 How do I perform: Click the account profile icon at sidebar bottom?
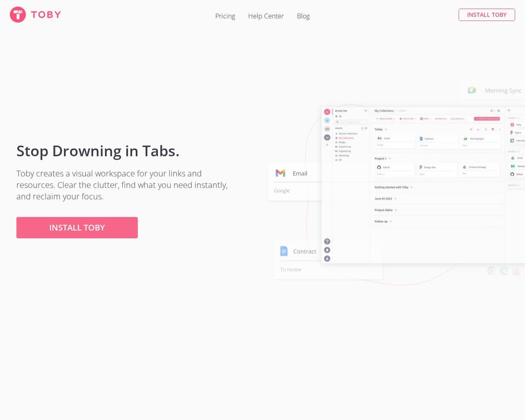coord(327,259)
